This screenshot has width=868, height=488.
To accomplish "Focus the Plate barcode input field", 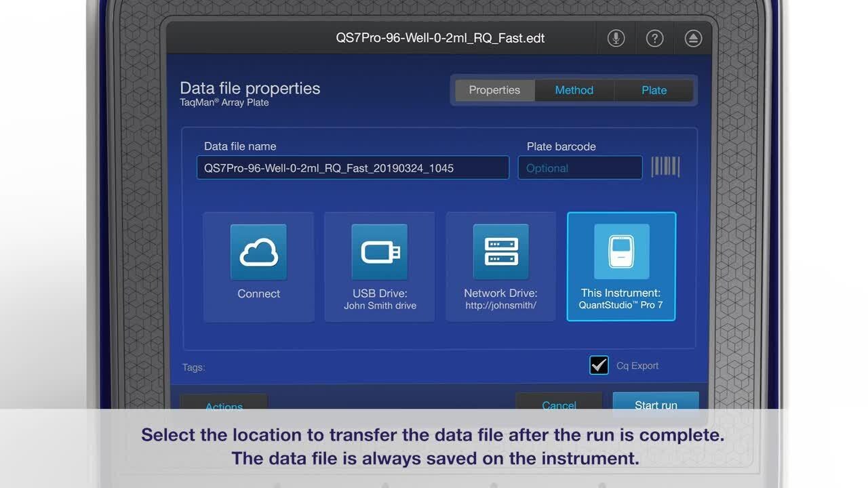I will (580, 168).
